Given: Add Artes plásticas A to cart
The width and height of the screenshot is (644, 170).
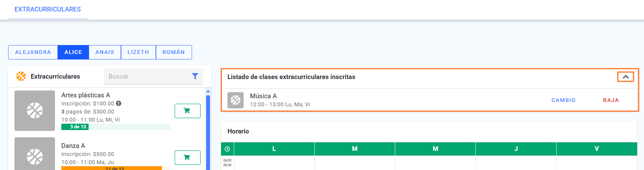Looking at the screenshot, I should [x=187, y=110].
